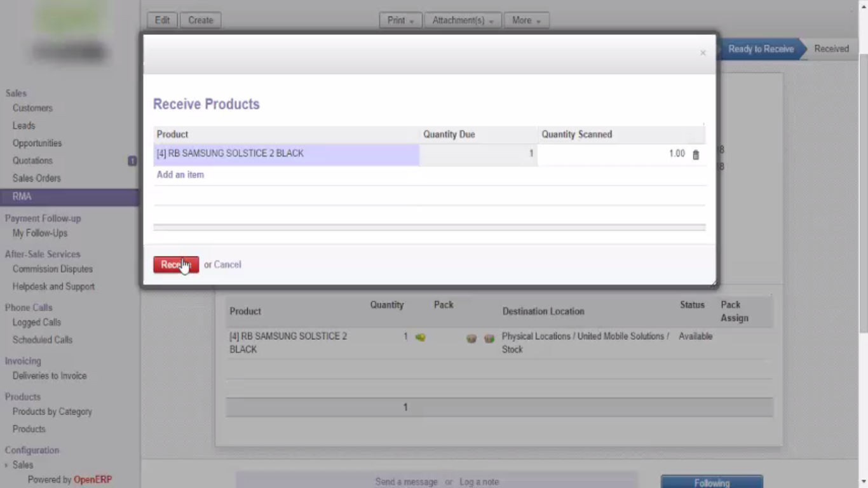
Task: Click the yellow icon next to Quantity 1
Action: 420,337
